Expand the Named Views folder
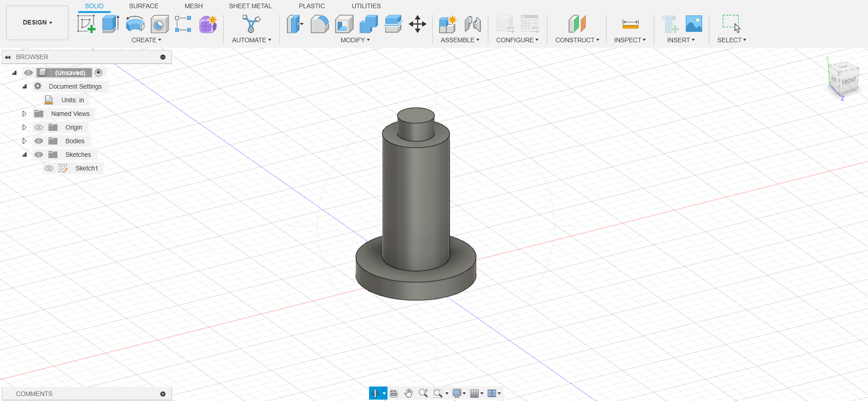Screen dimensions: 868x401 click(x=25, y=114)
